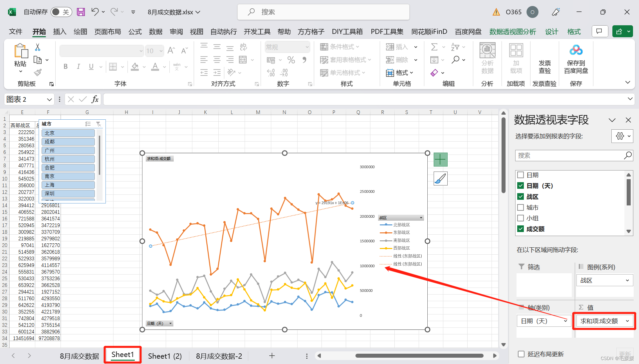Switch to the 插入 ribbon tab
The width and height of the screenshot is (639, 364).
click(x=60, y=32)
